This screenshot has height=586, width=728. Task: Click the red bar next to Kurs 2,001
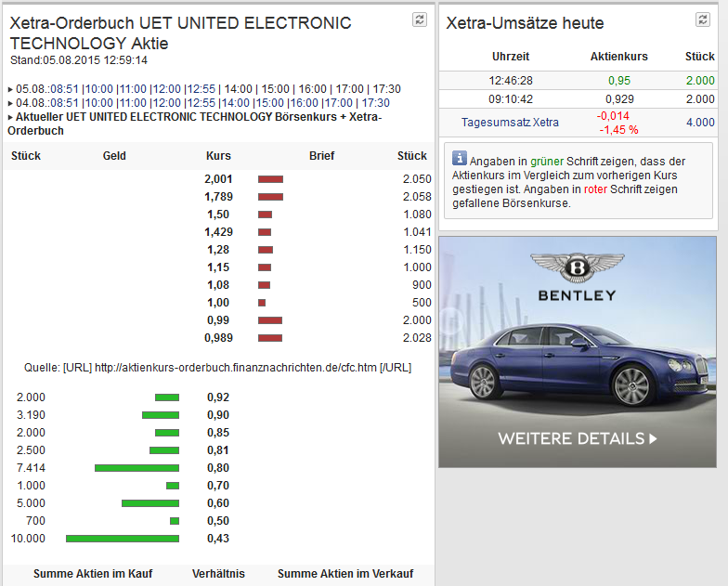(270, 178)
